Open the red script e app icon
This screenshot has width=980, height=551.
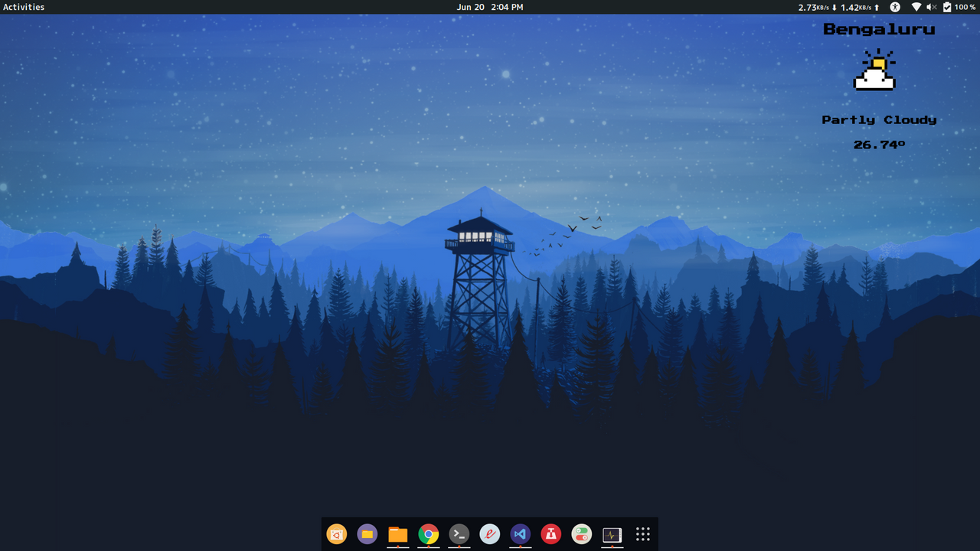(490, 534)
